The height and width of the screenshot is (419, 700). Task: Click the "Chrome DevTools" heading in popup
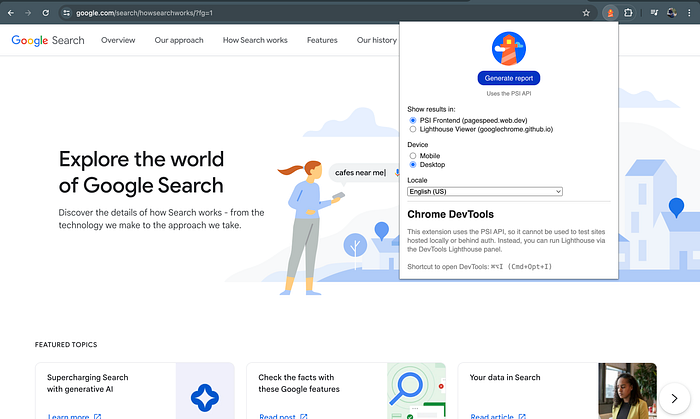(x=450, y=214)
